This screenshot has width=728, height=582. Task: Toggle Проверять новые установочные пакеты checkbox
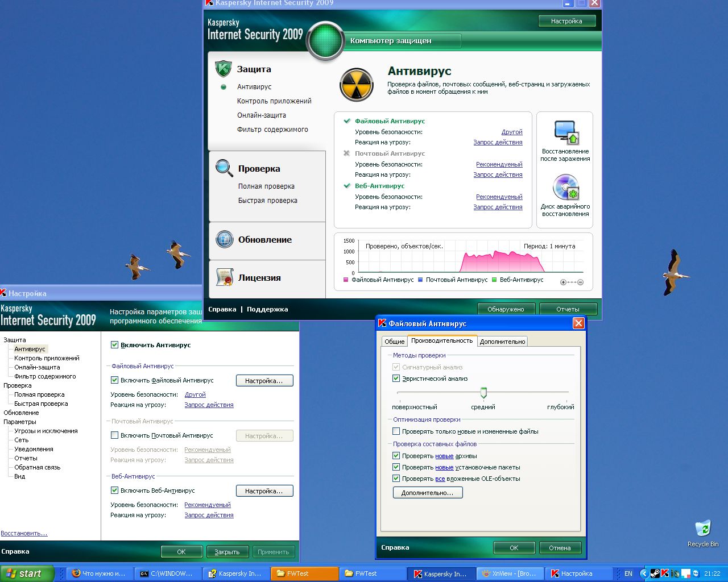coord(396,467)
